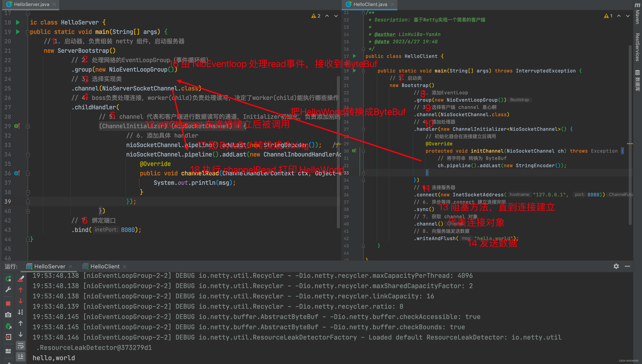Collapse Javadoc comment fold at HelloClient line 11
642x364 pixels.
pyautogui.click(x=363, y=13)
